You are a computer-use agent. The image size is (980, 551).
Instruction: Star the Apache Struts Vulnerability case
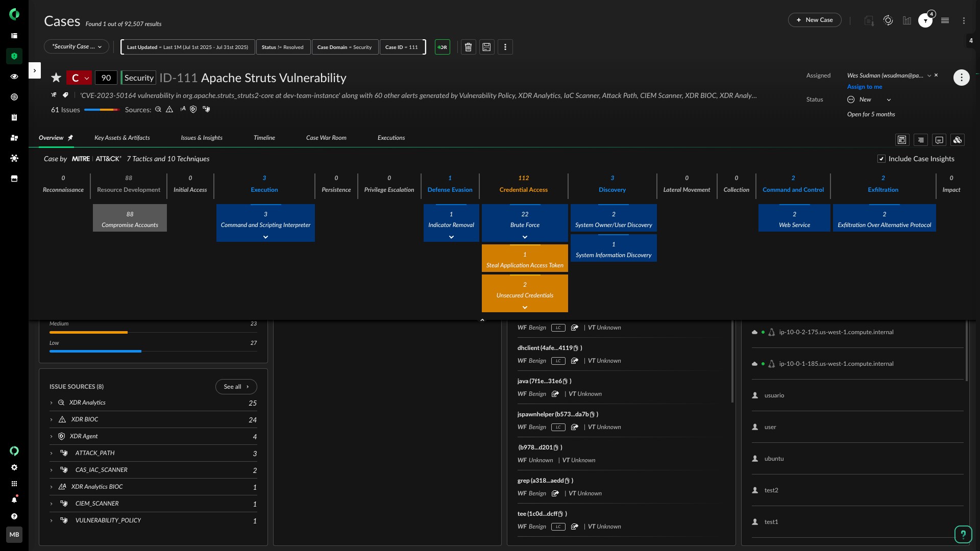[56, 78]
